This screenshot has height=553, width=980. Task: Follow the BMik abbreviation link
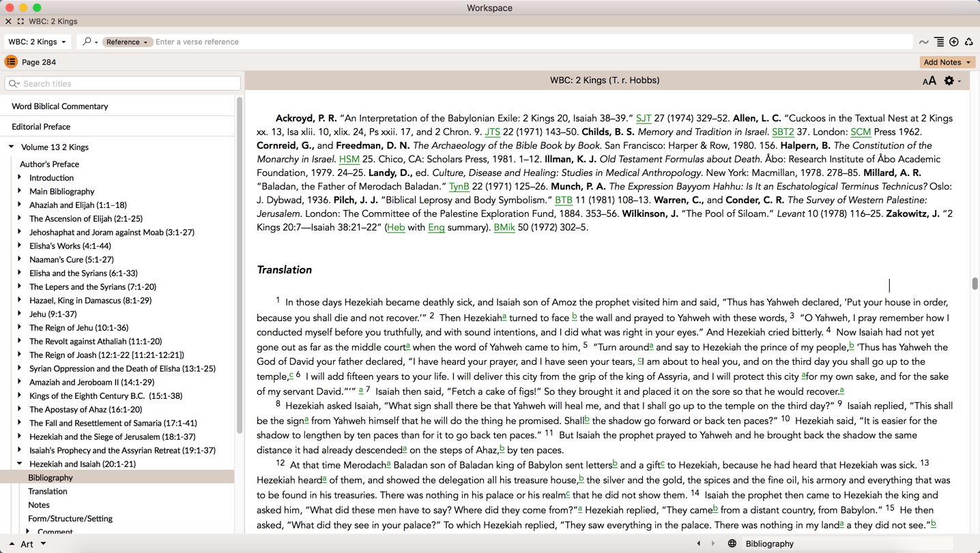tap(504, 228)
